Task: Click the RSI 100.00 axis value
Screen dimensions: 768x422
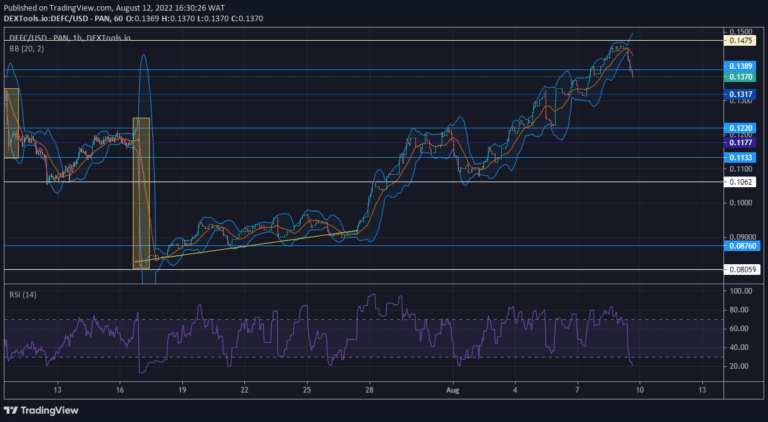Action: point(741,291)
